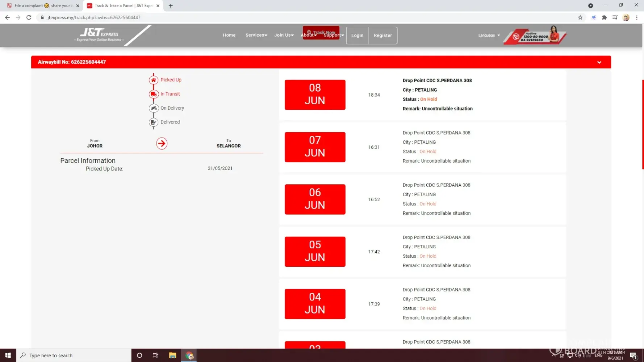Bookmark this page with the star icon
Viewport: 644px width, 362px height.
580,17
